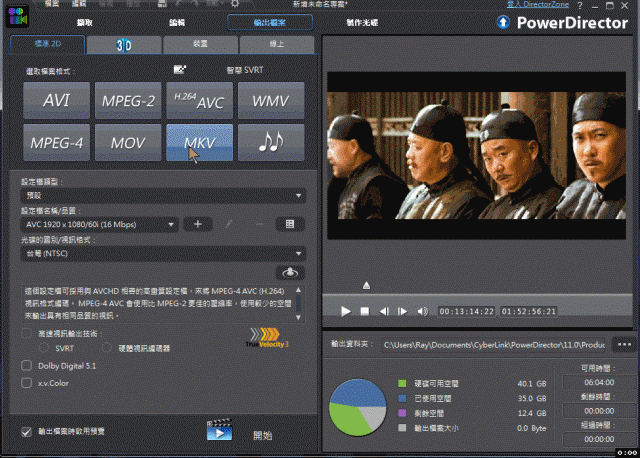Browse output folder with ellipsis button
Image resolution: width=640 pixels, height=458 pixels.
click(x=624, y=345)
